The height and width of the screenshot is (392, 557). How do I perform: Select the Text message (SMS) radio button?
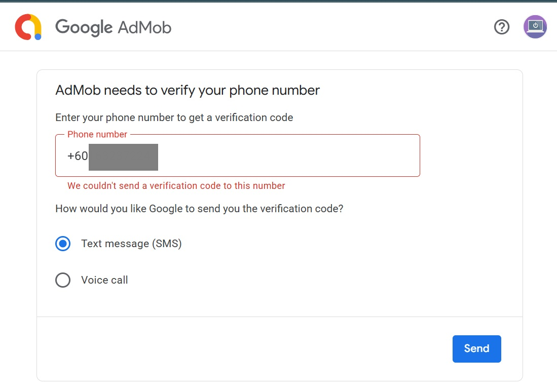(63, 244)
